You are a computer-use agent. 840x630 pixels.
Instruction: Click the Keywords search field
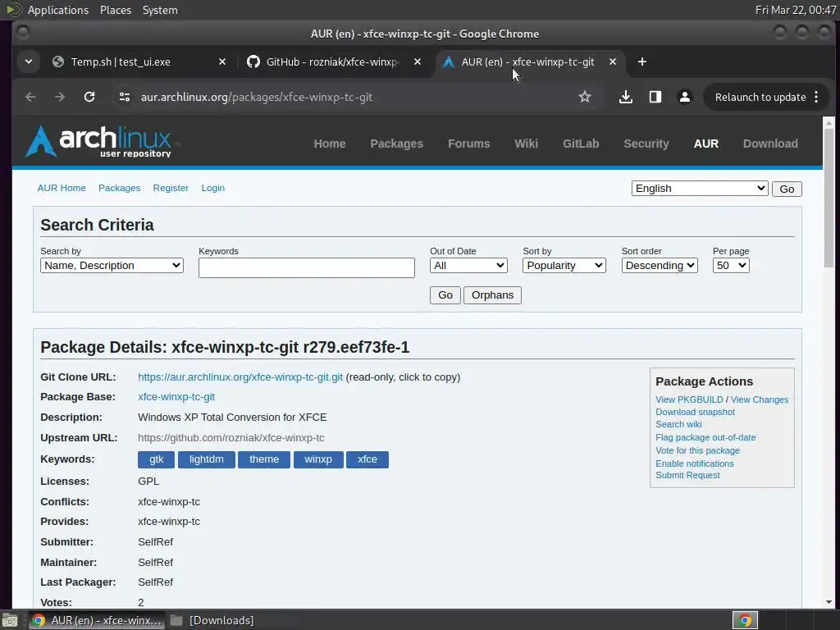click(x=307, y=268)
